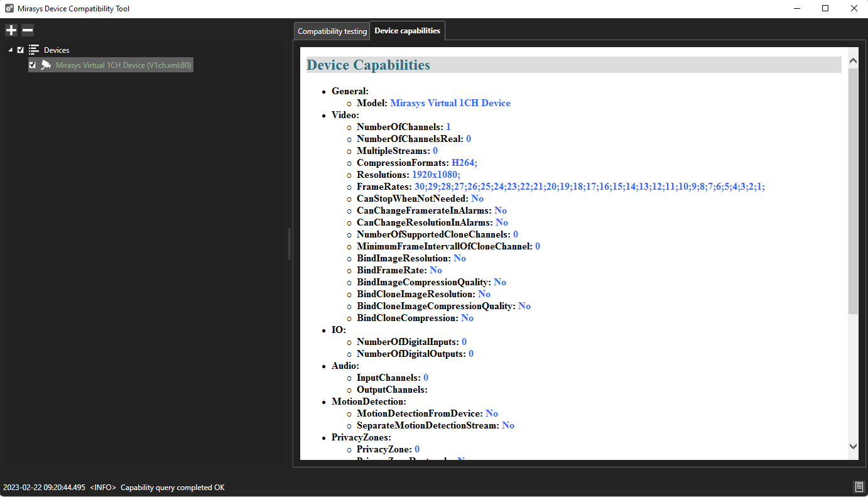
Task: Click the panel splitter grip handle
Action: pyautogui.click(x=290, y=244)
